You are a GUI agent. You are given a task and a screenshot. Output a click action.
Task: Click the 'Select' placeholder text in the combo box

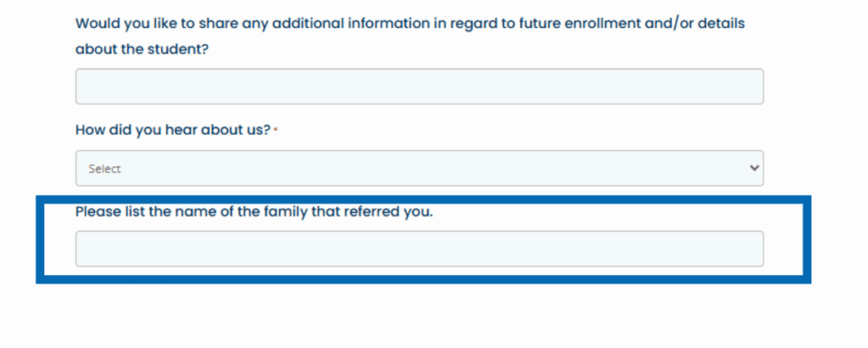click(104, 169)
